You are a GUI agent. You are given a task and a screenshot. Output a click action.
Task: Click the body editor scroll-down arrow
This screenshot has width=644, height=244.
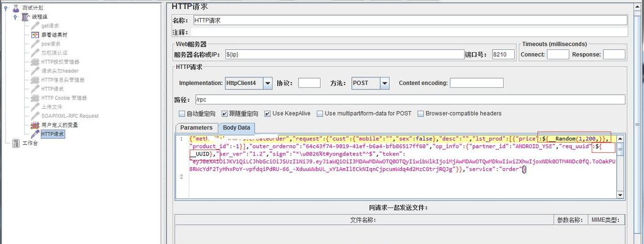pyautogui.click(x=620, y=194)
